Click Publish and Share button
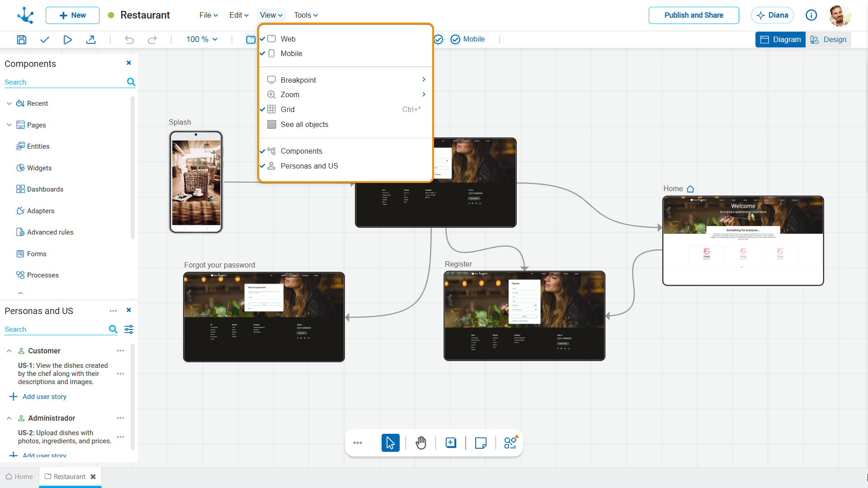Viewport: 868px width, 488px height. (694, 15)
